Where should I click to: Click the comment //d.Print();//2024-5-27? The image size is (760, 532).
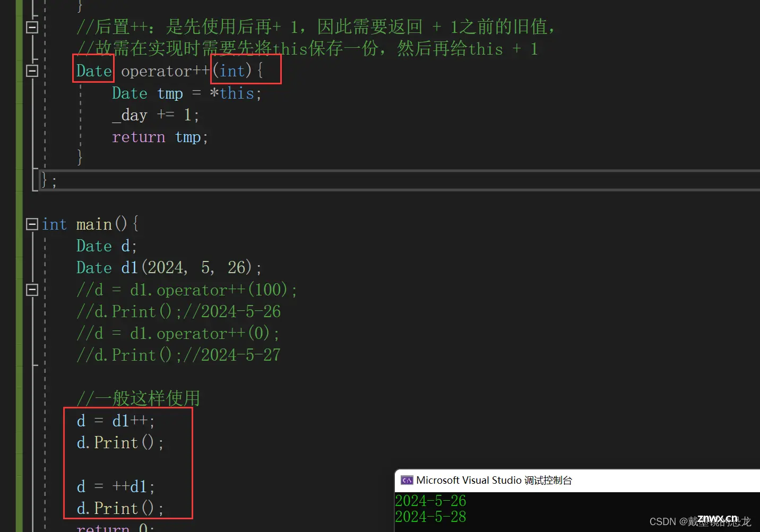click(x=178, y=355)
